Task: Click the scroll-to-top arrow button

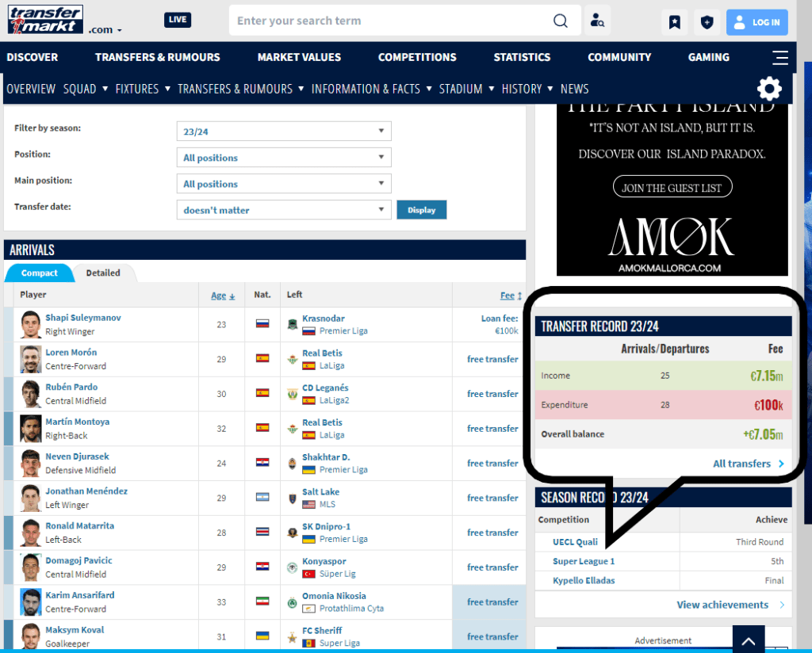Action: (749, 640)
